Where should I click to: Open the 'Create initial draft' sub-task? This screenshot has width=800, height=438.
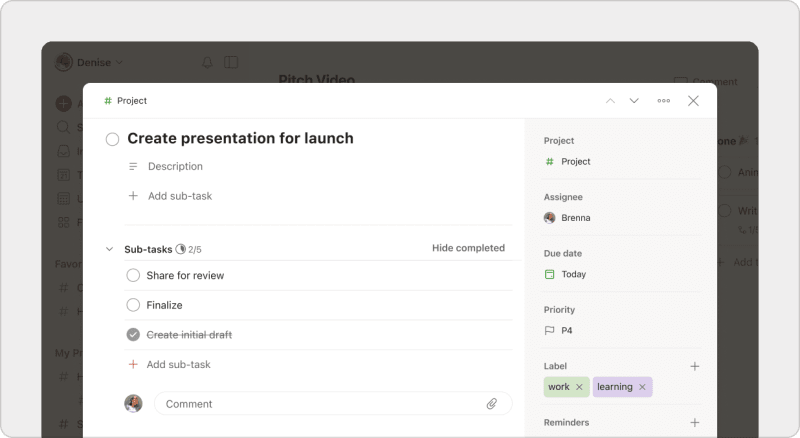(189, 335)
